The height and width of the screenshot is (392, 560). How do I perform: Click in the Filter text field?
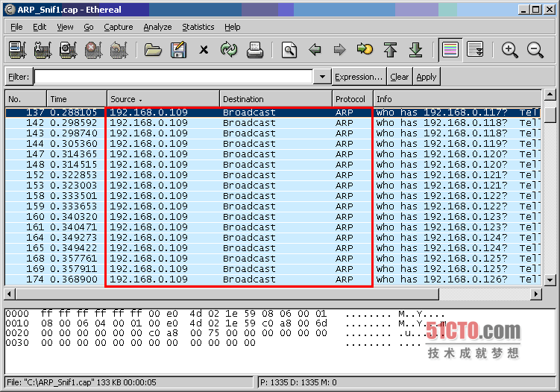(x=173, y=77)
